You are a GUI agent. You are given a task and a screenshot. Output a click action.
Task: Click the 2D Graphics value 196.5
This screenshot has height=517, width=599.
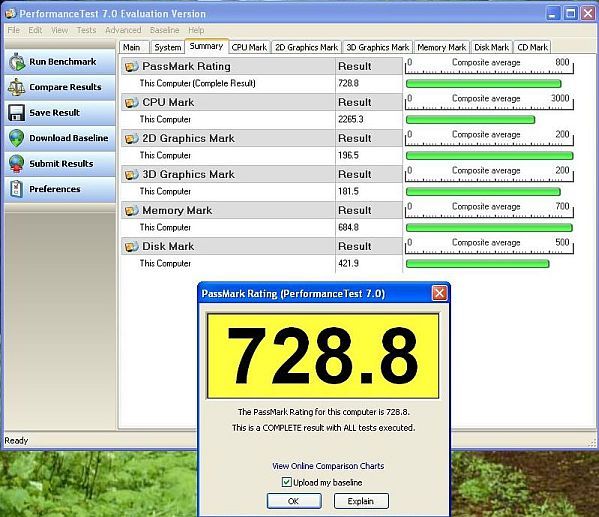(348, 156)
